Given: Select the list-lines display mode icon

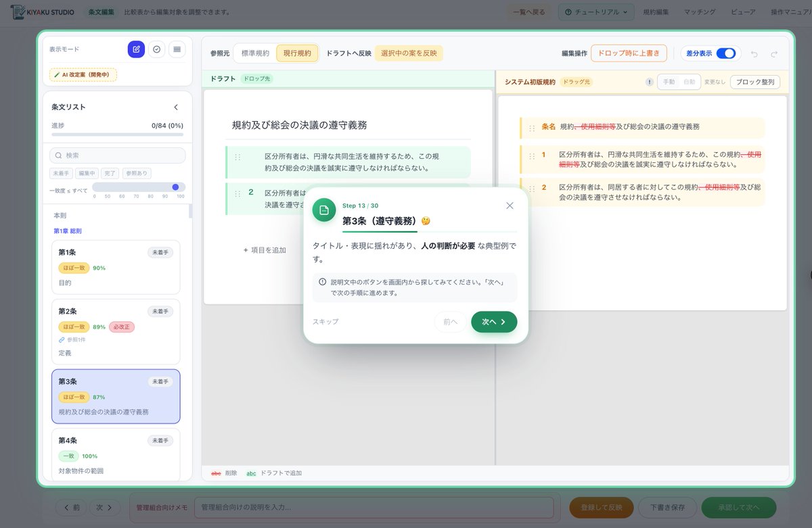Looking at the screenshot, I should coord(177,49).
